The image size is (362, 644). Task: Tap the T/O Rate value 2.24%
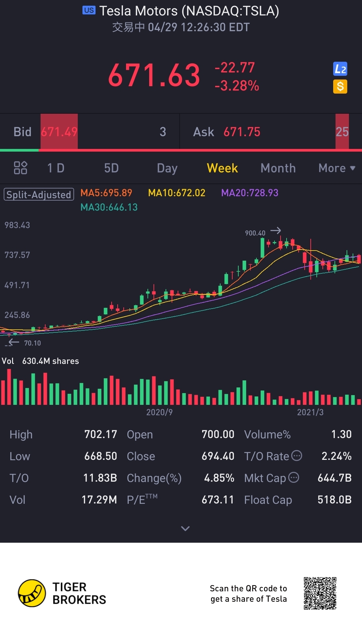click(337, 456)
